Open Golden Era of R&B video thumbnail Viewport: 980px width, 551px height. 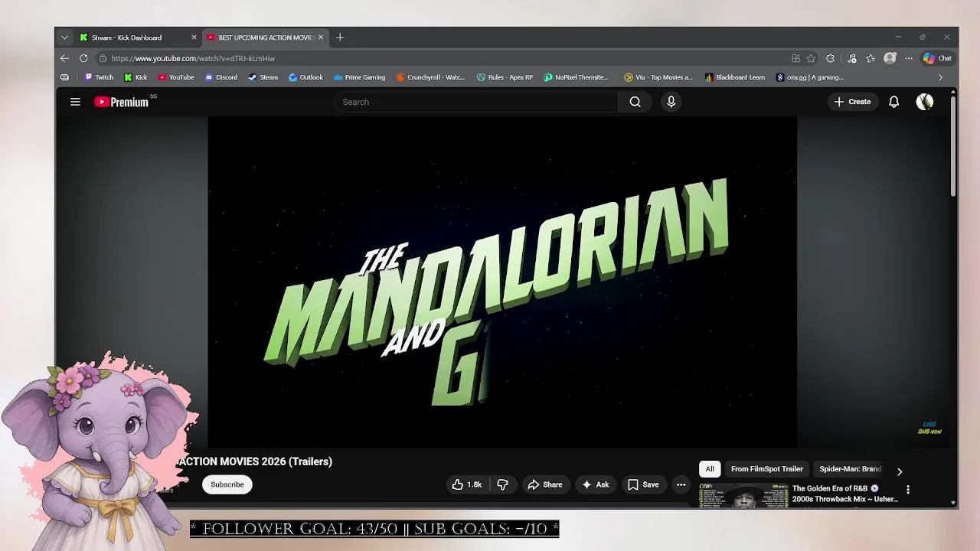tap(743, 495)
